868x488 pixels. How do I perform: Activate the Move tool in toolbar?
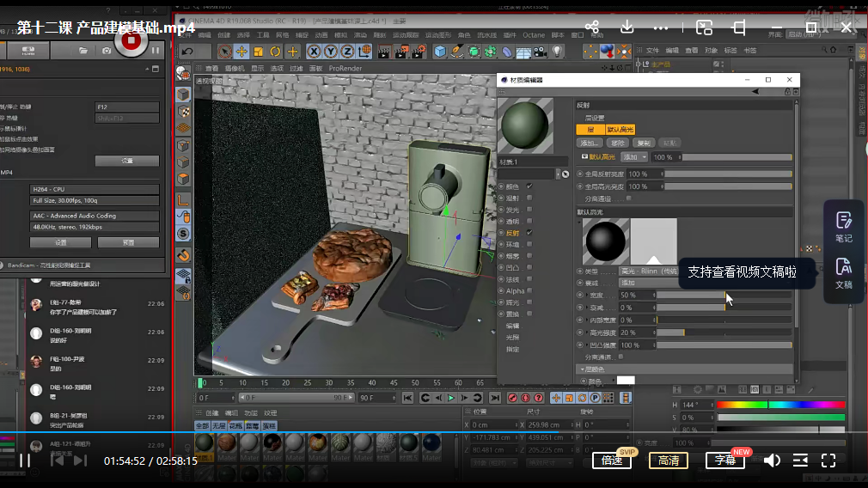coord(241,52)
